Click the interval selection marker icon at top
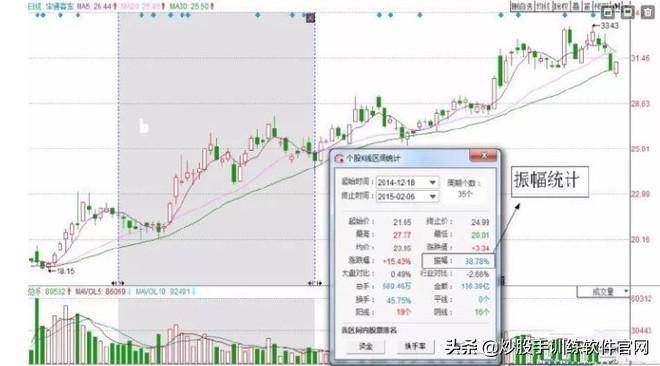660x366 pixels. (x=310, y=18)
